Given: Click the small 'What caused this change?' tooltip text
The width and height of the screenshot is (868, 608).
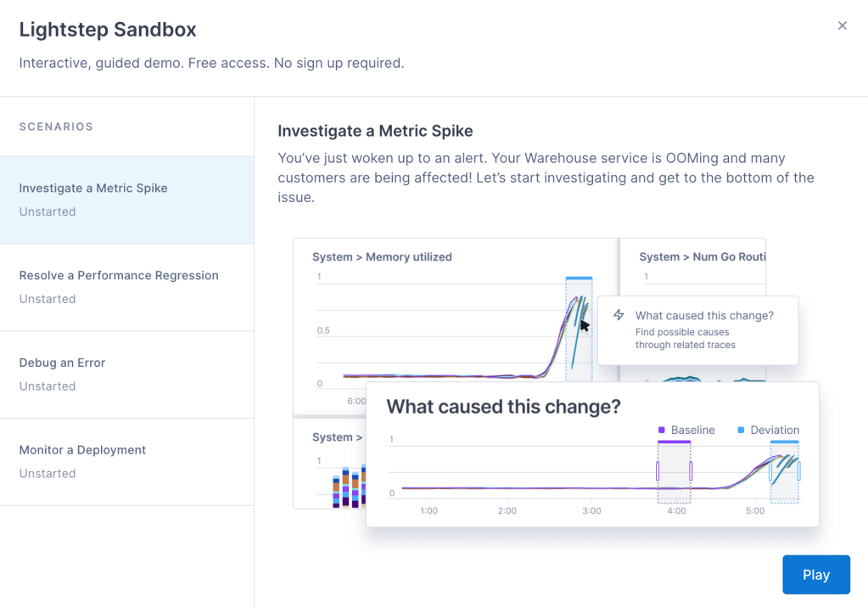Looking at the screenshot, I should 704,315.
